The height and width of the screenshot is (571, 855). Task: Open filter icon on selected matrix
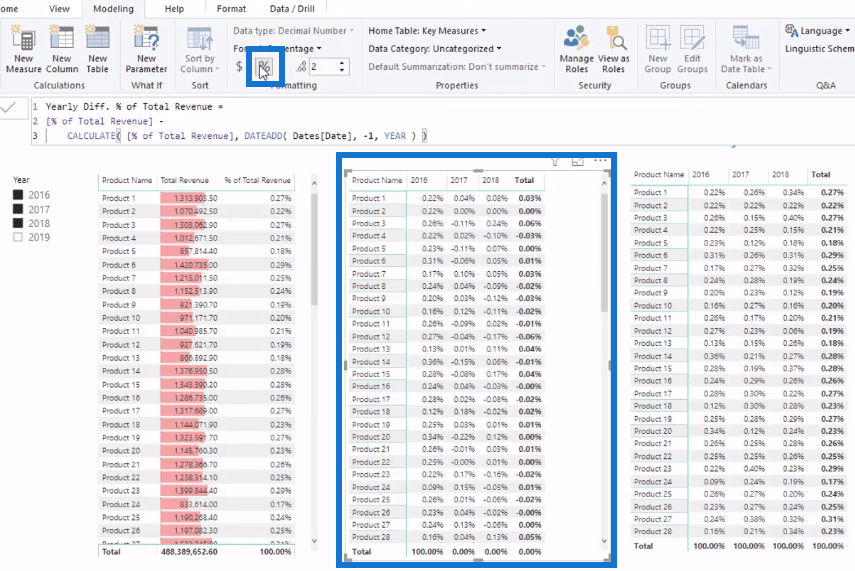pyautogui.click(x=555, y=161)
